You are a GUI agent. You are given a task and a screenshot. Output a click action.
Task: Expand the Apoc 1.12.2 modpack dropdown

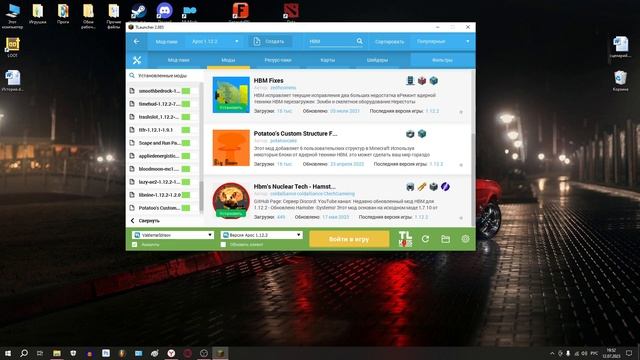(x=214, y=41)
